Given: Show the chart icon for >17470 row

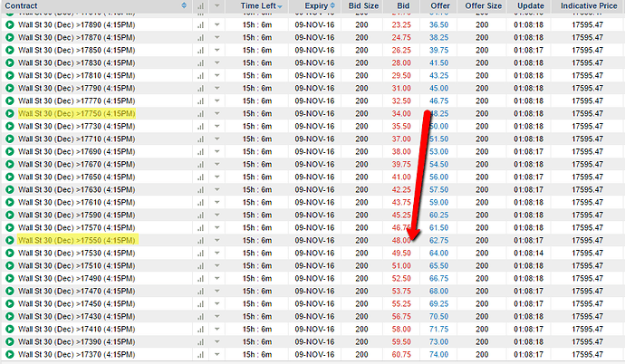Looking at the screenshot, I should [x=200, y=292].
